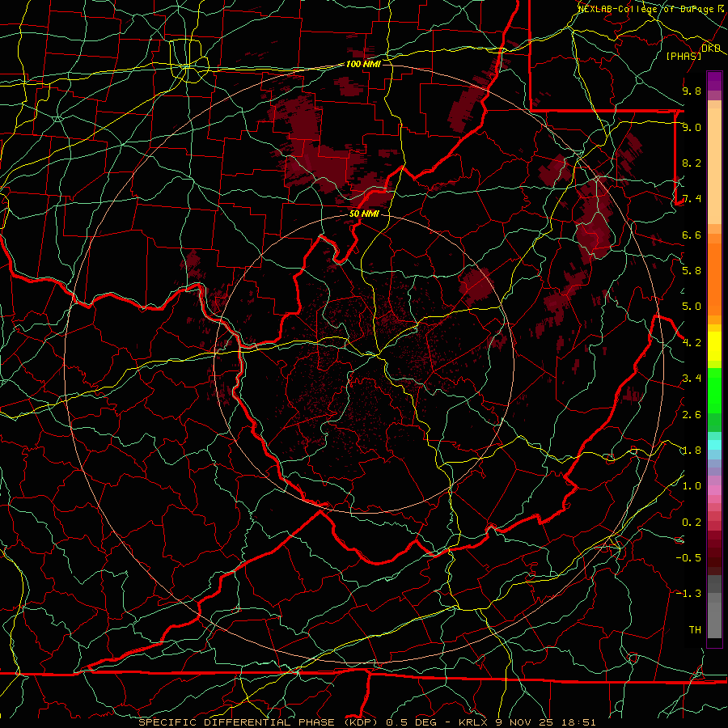Pick the yellow band of the color scale
Image resolution: width=728 pixels, height=728 pixels.
(x=714, y=346)
